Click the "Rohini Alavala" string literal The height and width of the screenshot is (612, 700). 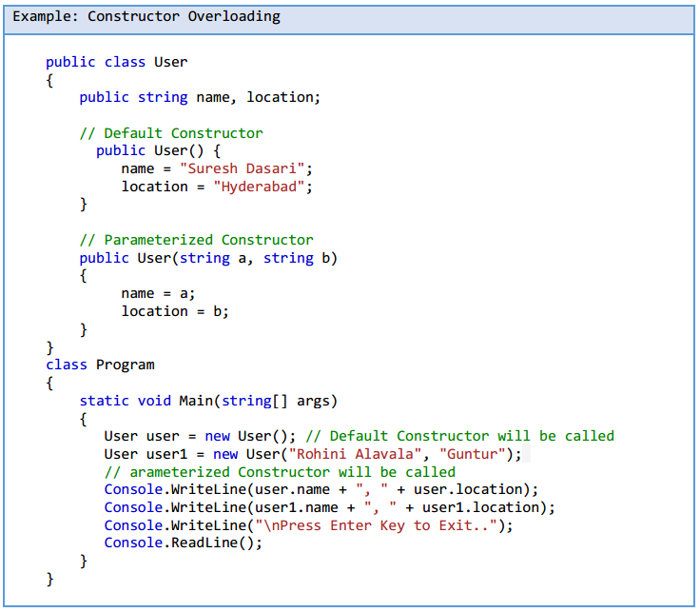(x=356, y=454)
